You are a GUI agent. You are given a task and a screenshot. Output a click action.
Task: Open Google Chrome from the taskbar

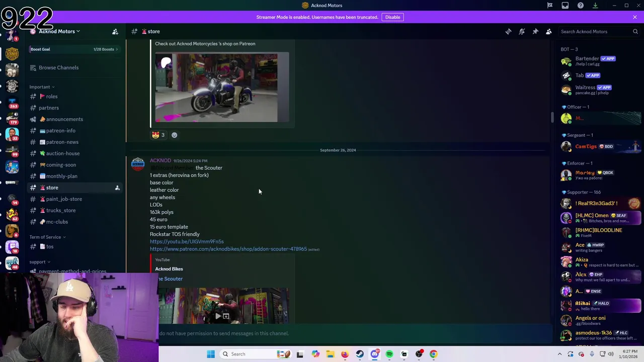point(434,354)
